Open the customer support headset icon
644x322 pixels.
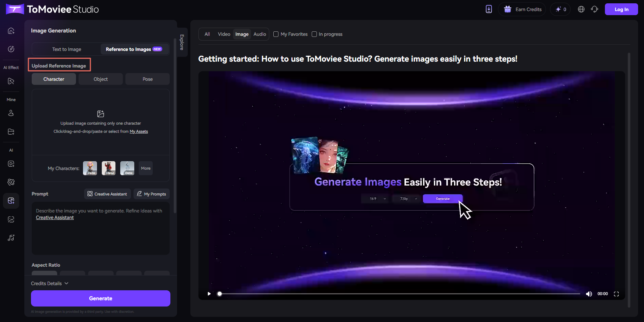point(594,9)
